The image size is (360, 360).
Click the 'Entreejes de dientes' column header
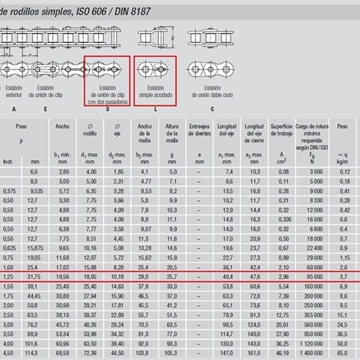[199, 130]
